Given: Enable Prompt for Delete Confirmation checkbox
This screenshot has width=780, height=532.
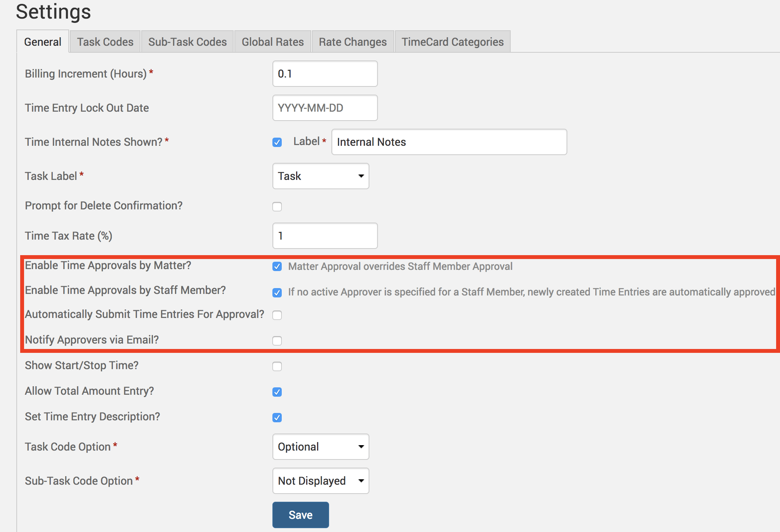Looking at the screenshot, I should click(x=277, y=207).
